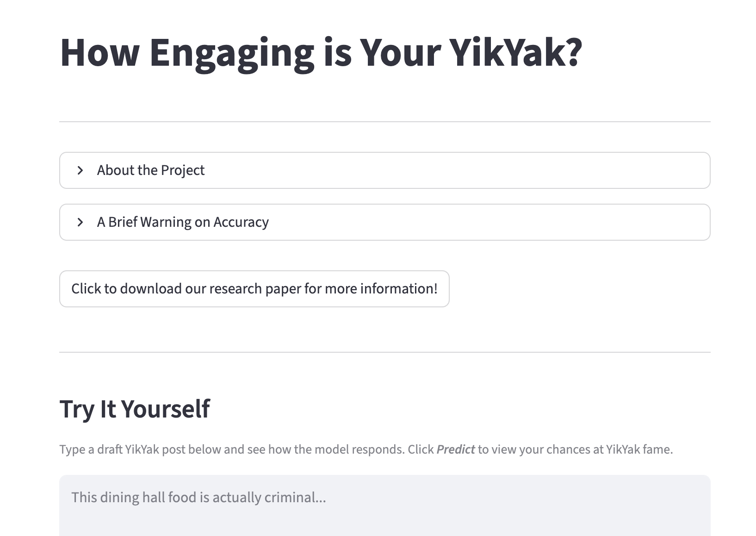Focus the draft YikYak post text area
Viewport: 756px width, 536px height.
(384, 505)
